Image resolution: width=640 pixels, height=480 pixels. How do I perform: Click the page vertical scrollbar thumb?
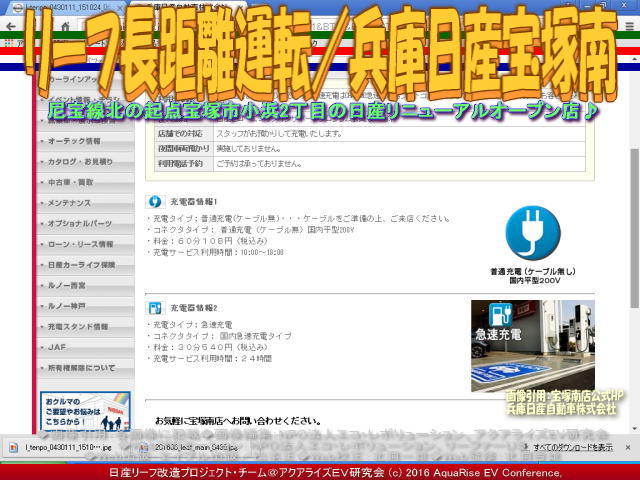pos(634,229)
